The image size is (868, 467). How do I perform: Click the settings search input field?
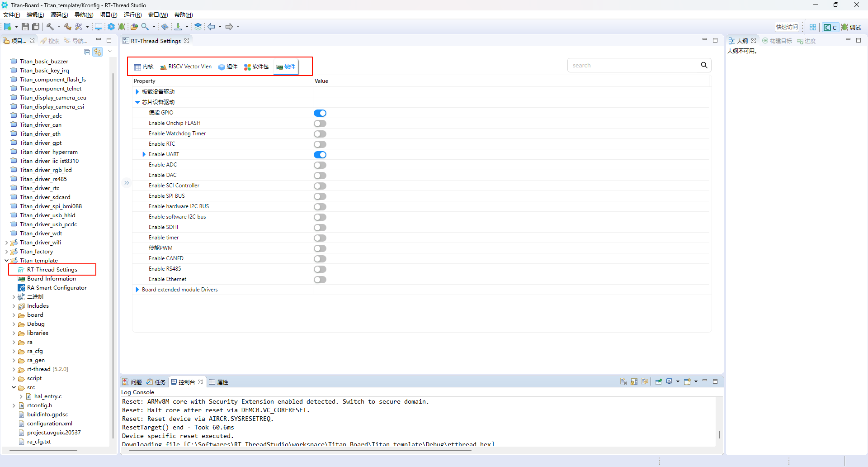pyautogui.click(x=633, y=65)
